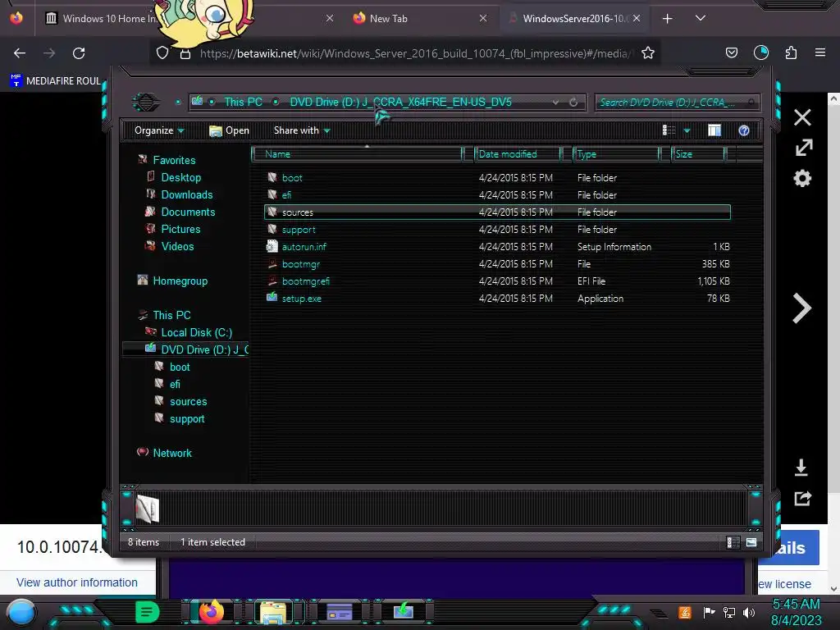Click the Firefox URL address field
This screenshot has height=630, width=840.
(x=415, y=53)
